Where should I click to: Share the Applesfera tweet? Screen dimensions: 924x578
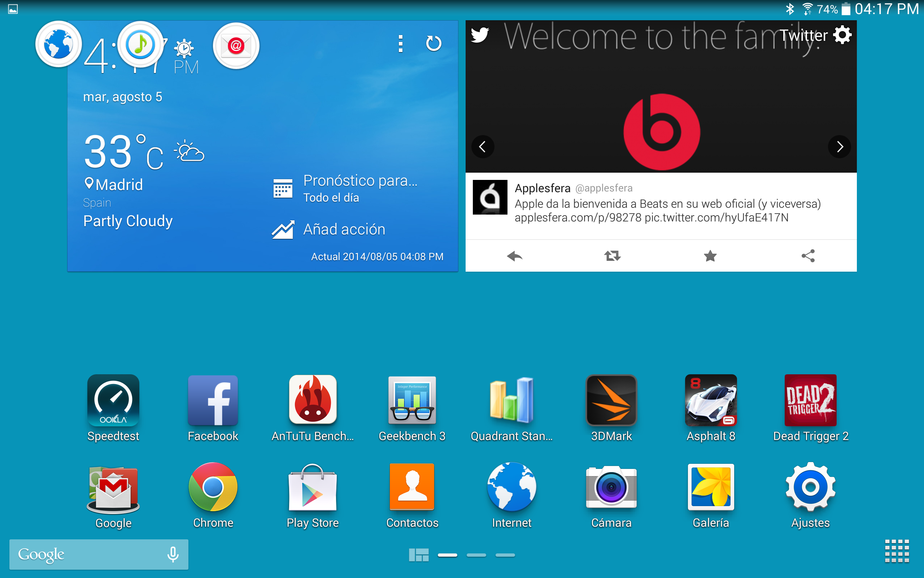[808, 256]
